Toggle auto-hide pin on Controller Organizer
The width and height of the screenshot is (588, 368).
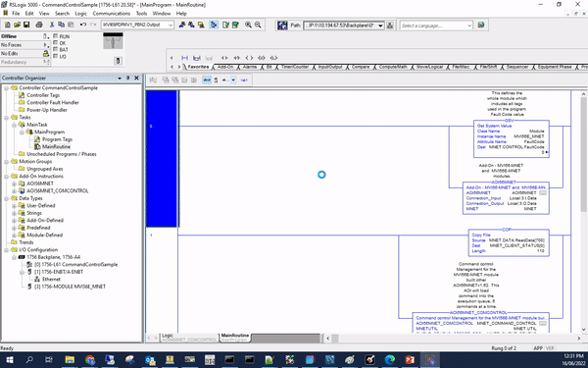tap(127, 78)
